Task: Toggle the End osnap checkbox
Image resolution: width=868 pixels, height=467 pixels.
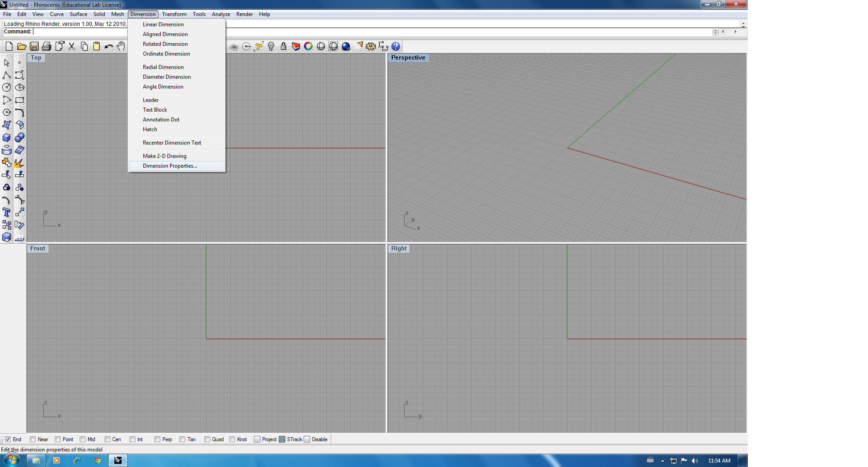Action: (8, 439)
